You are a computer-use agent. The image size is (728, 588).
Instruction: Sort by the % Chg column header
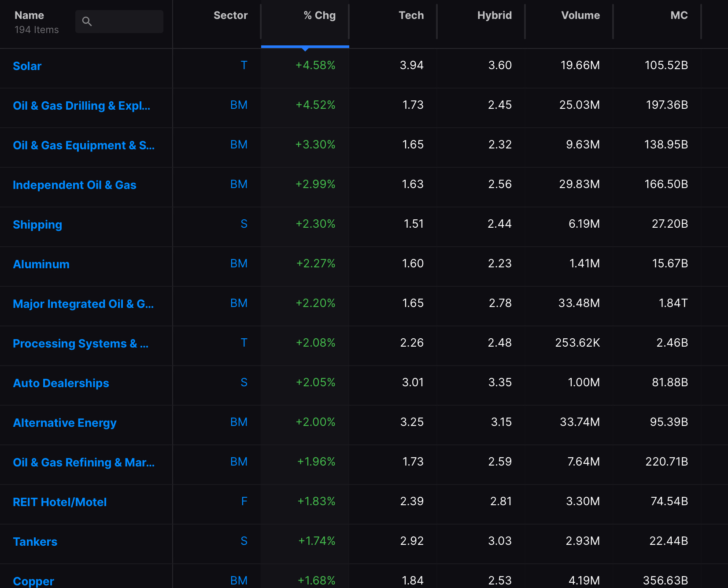(x=319, y=15)
